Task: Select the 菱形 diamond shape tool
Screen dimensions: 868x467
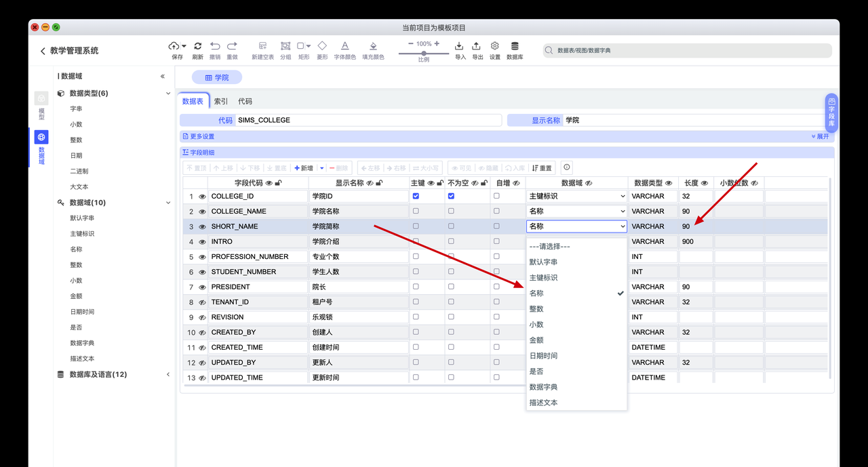Action: 323,47
